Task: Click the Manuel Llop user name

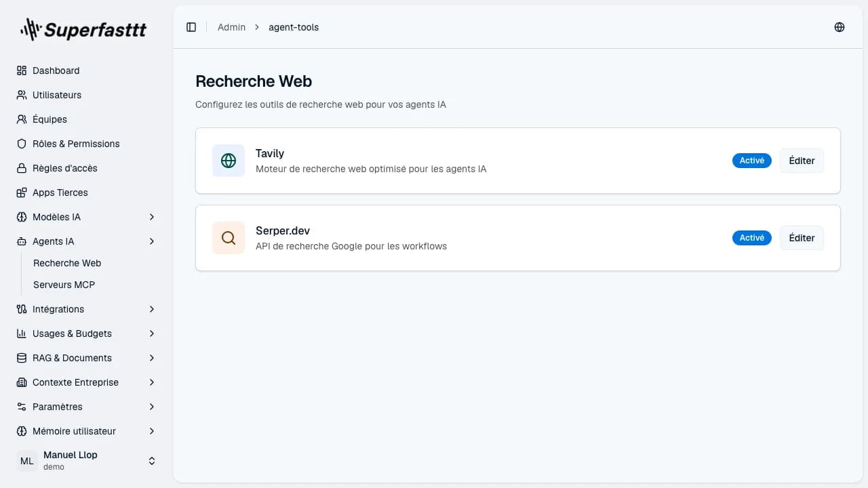Action: coord(71,455)
